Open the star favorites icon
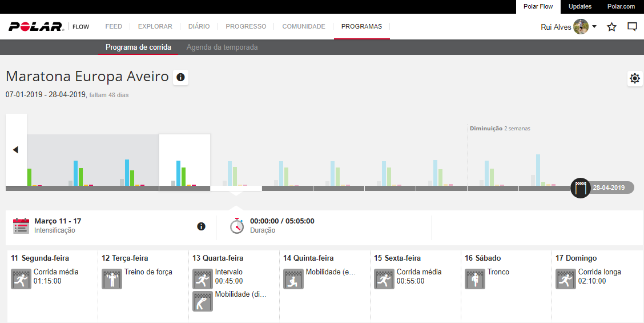The height and width of the screenshot is (323, 644). (611, 27)
